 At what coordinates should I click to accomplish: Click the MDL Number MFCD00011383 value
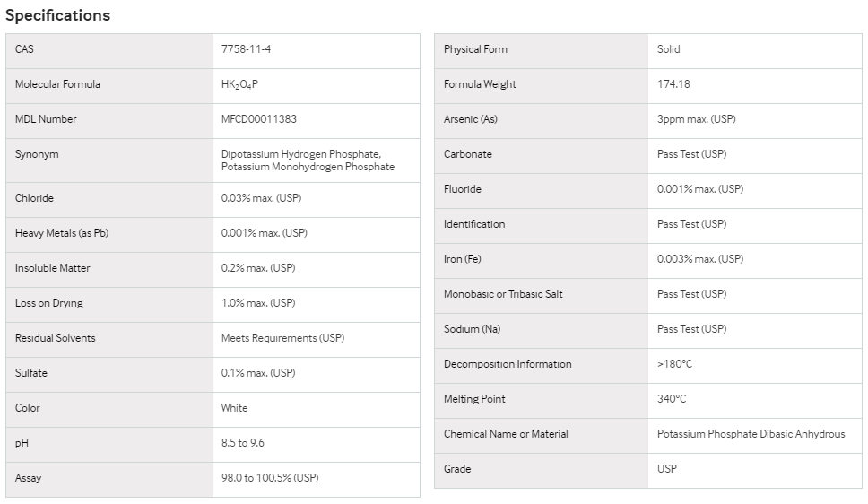click(x=259, y=119)
